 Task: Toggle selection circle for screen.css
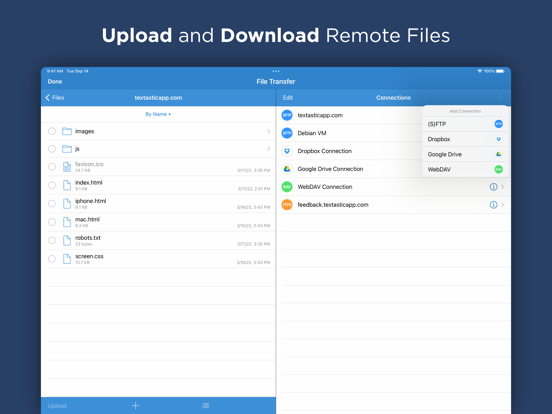point(52,259)
